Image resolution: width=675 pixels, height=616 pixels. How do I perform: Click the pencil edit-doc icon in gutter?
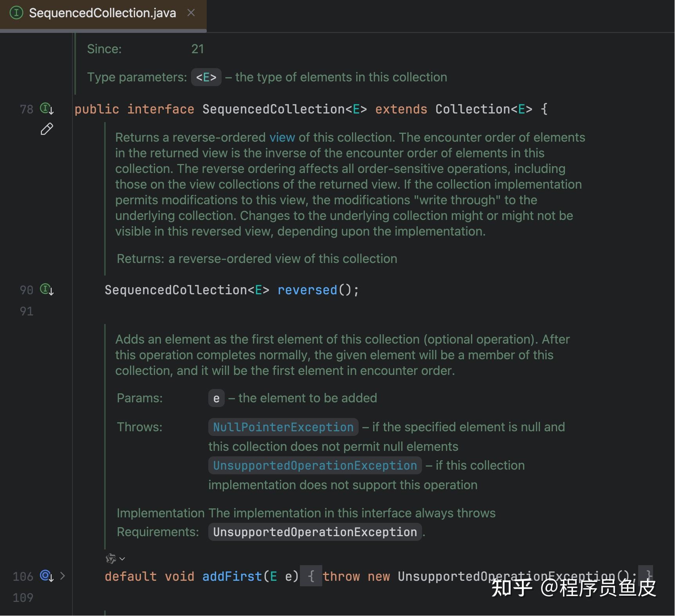(47, 129)
